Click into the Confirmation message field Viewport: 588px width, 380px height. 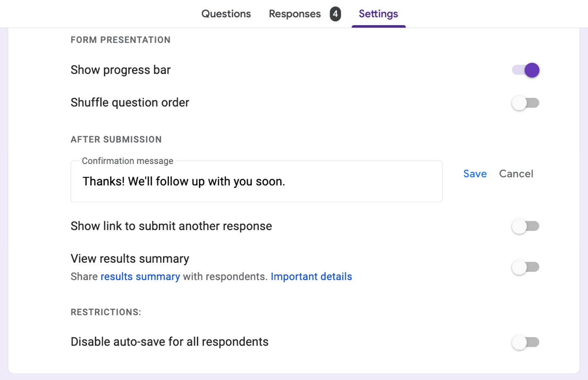(x=257, y=182)
